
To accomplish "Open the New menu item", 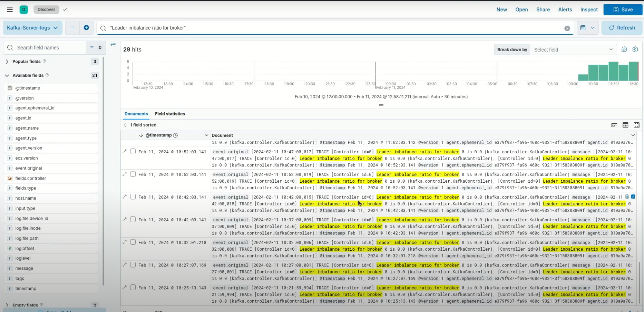I will tap(502, 9).
